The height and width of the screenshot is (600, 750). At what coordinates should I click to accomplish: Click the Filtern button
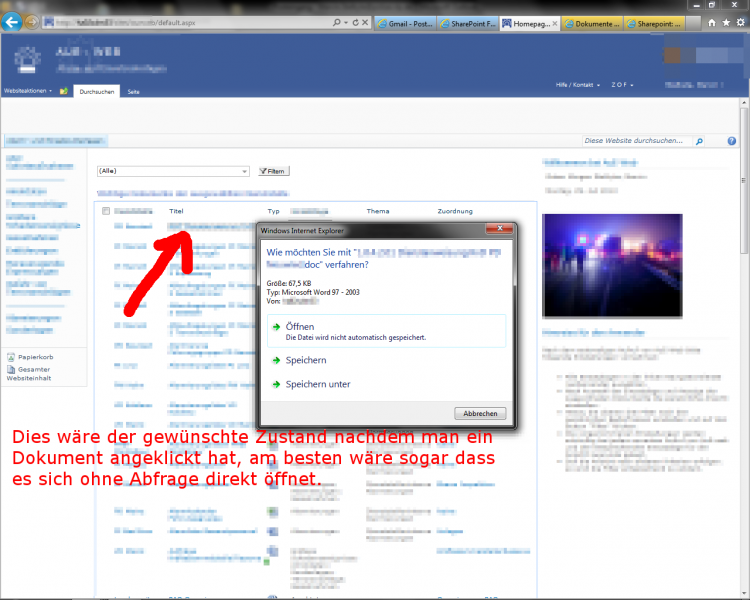[274, 171]
